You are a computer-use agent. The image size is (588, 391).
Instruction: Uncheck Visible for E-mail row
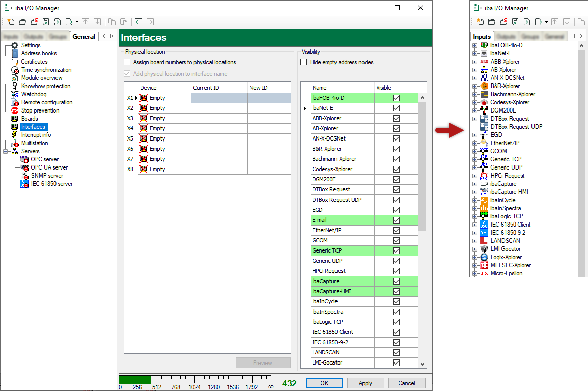[396, 220]
